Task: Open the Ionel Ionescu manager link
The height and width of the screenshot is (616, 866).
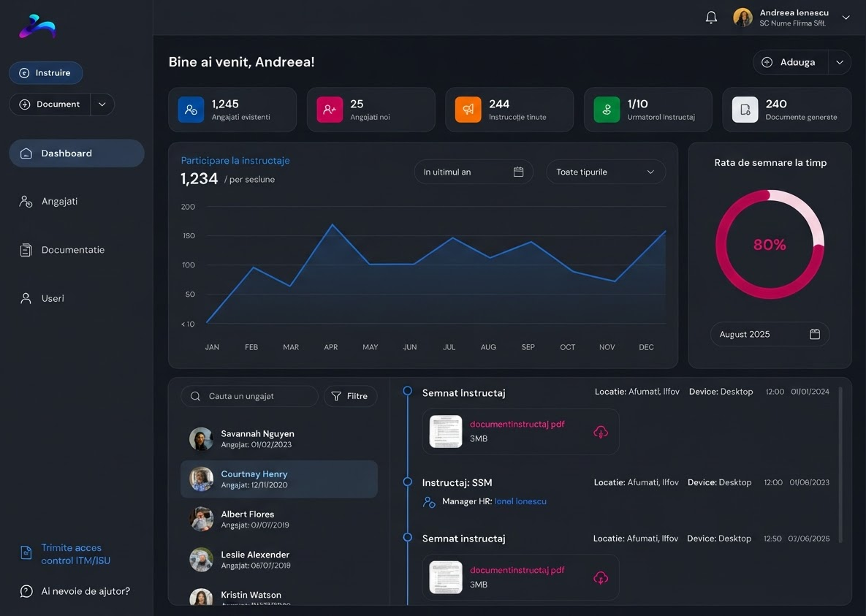Action: tap(520, 501)
